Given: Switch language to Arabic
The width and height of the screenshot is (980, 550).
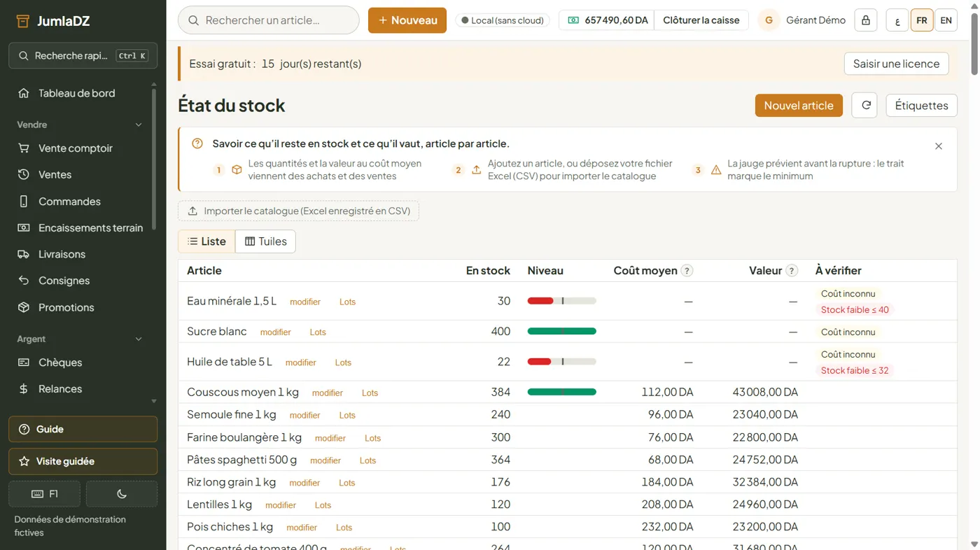Looking at the screenshot, I should (x=897, y=20).
